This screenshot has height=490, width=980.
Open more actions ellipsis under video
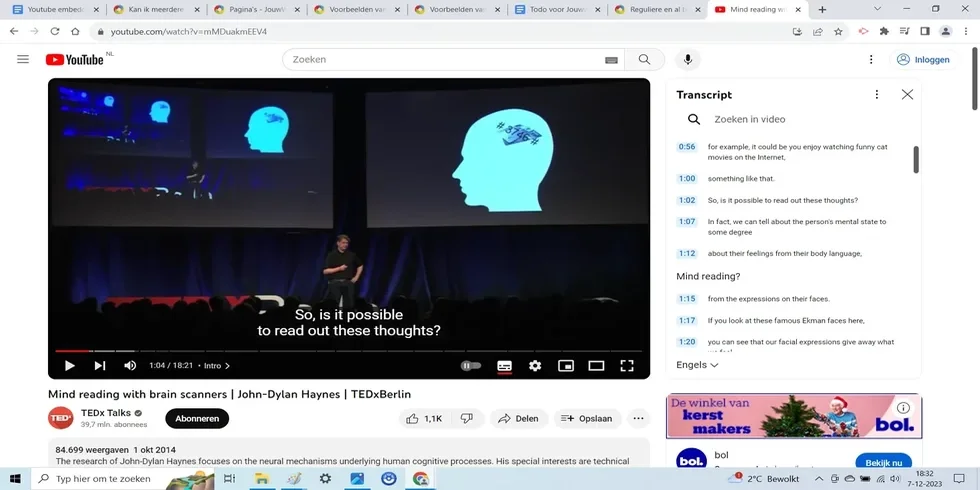[x=638, y=419]
